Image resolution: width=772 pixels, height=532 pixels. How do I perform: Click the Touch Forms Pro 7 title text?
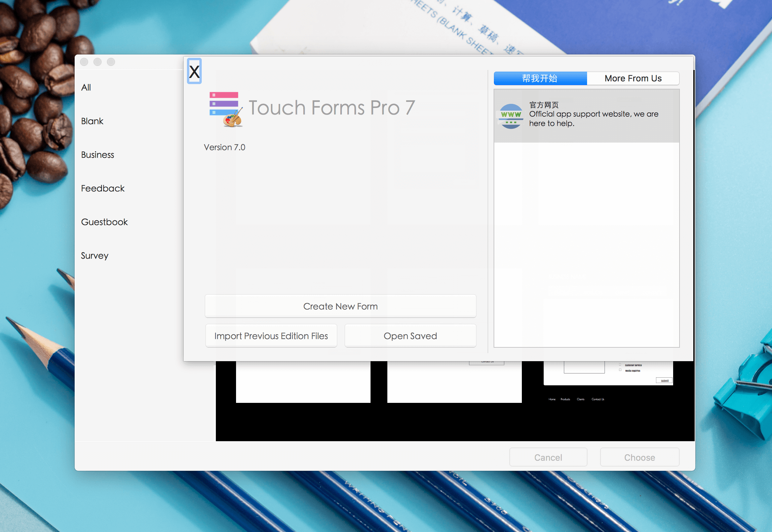pos(332,108)
